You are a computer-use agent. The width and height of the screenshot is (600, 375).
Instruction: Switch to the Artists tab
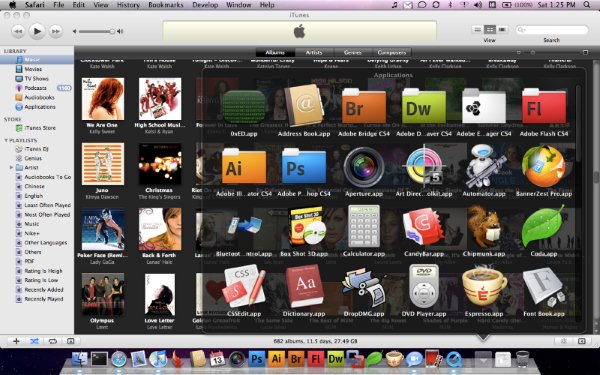314,52
